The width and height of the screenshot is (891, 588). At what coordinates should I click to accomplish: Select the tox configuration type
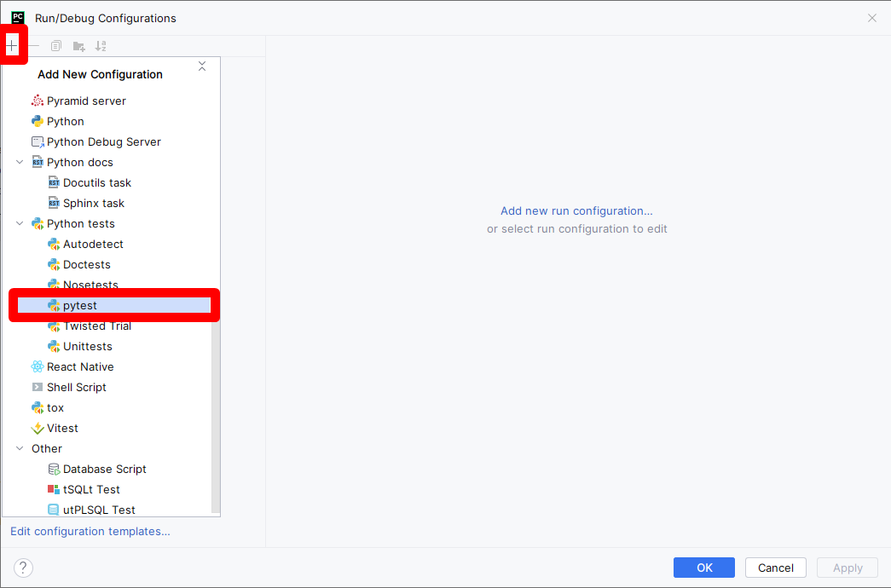[55, 407]
